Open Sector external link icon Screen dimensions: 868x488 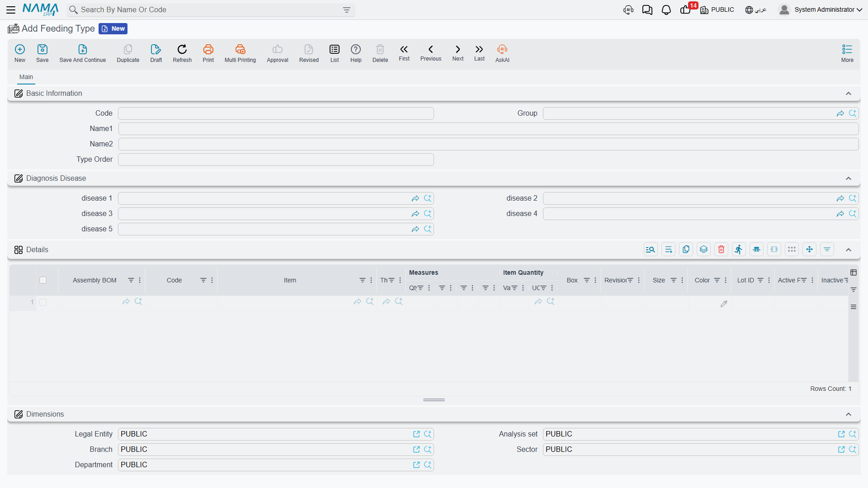[841, 450]
